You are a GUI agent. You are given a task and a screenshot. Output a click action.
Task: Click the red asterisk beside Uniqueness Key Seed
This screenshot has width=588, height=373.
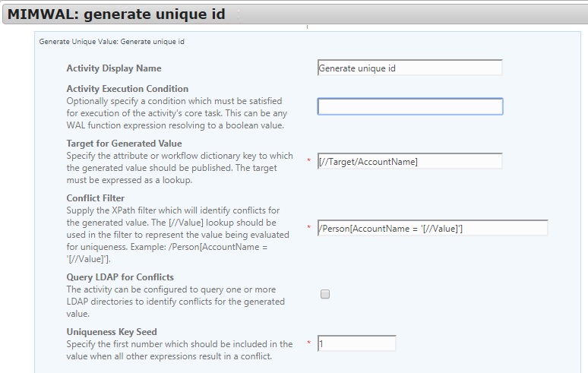coord(308,343)
